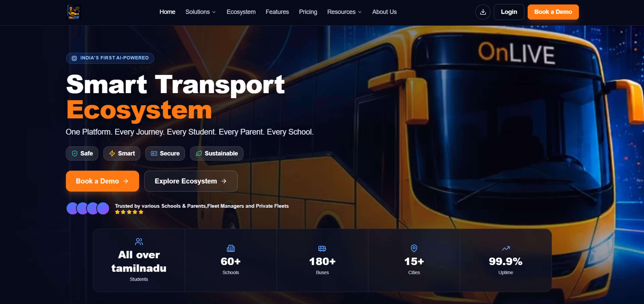
Task: Expand the Solutions dropdown menu
Action: (x=201, y=12)
